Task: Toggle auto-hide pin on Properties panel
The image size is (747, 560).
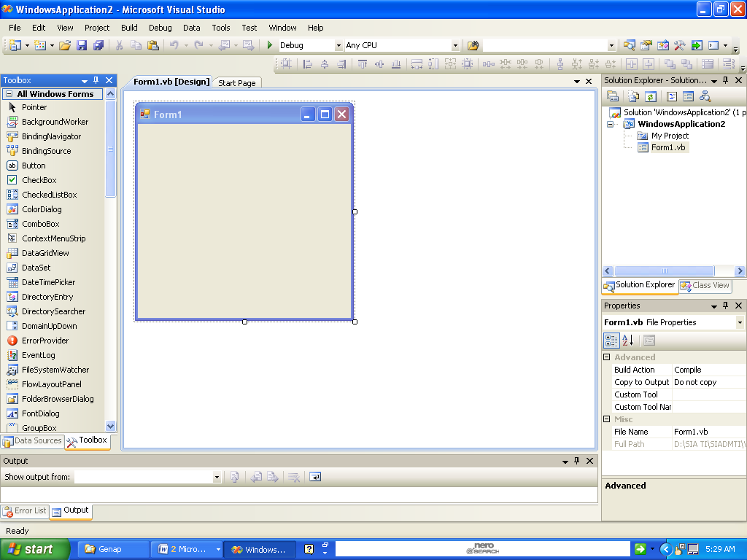Action: pyautogui.click(x=726, y=306)
